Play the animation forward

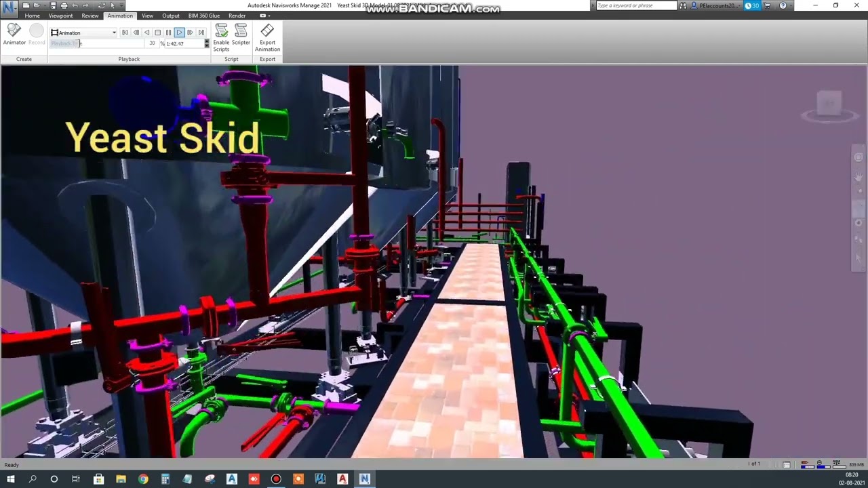pos(179,33)
